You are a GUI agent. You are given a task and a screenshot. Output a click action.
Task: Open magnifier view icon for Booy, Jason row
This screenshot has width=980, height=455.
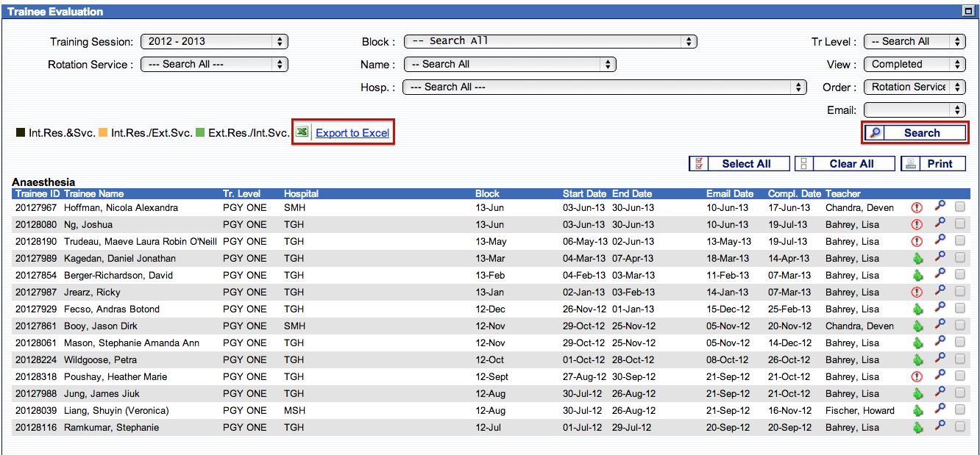click(940, 326)
